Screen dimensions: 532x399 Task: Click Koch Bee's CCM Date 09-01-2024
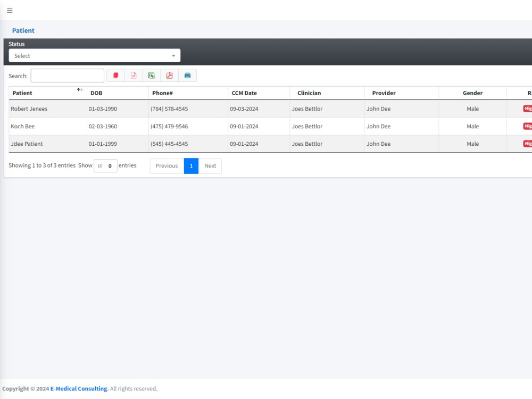click(x=244, y=126)
